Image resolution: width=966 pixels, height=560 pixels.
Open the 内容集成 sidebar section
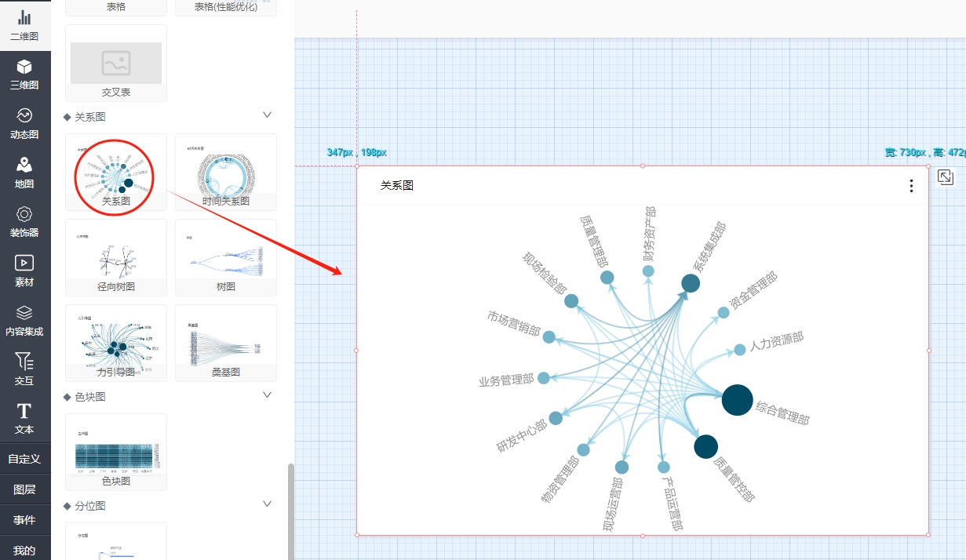tap(25, 321)
